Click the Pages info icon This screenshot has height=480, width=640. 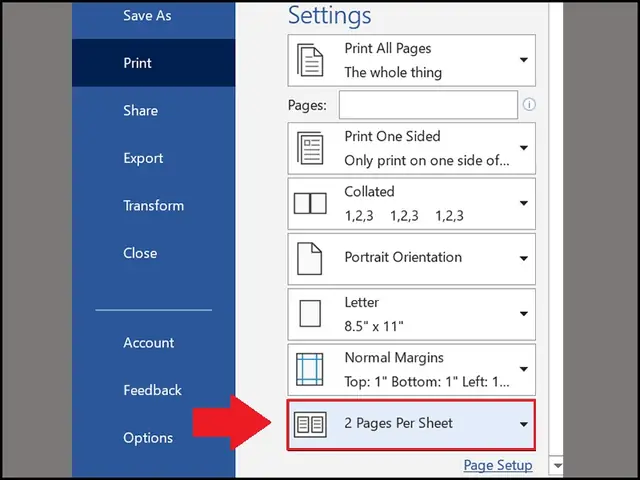coord(529,105)
